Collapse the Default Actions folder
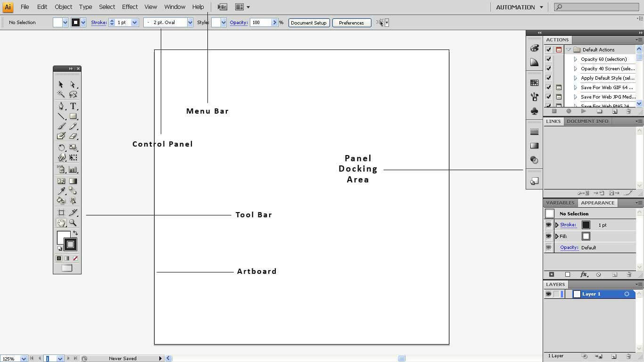This screenshot has height=362, width=644. click(x=569, y=49)
